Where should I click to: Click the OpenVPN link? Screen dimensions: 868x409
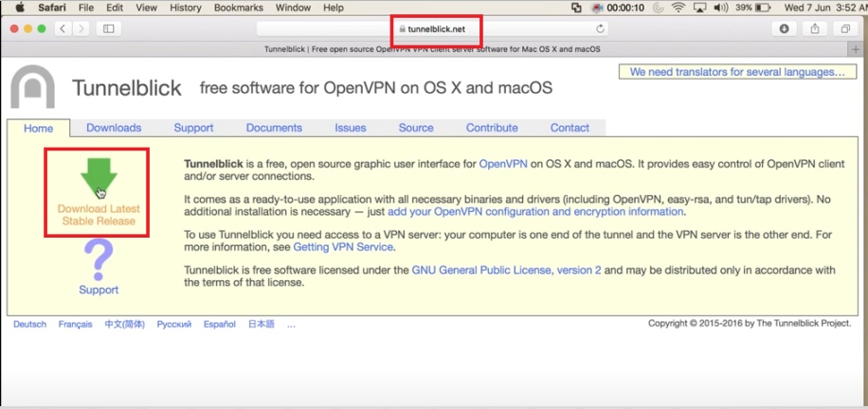tap(503, 165)
